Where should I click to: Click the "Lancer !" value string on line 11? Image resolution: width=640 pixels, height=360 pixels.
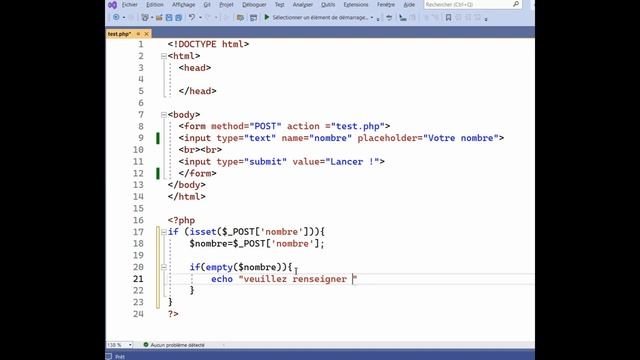click(x=353, y=162)
